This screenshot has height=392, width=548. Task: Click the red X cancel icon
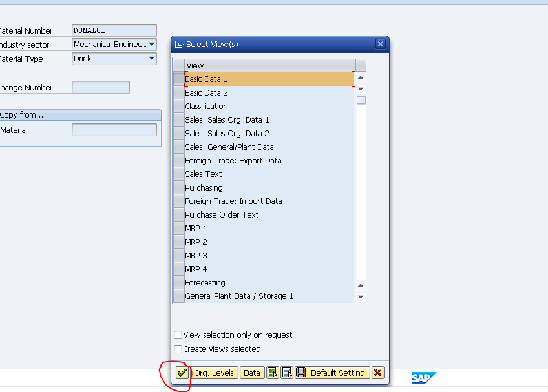point(377,373)
